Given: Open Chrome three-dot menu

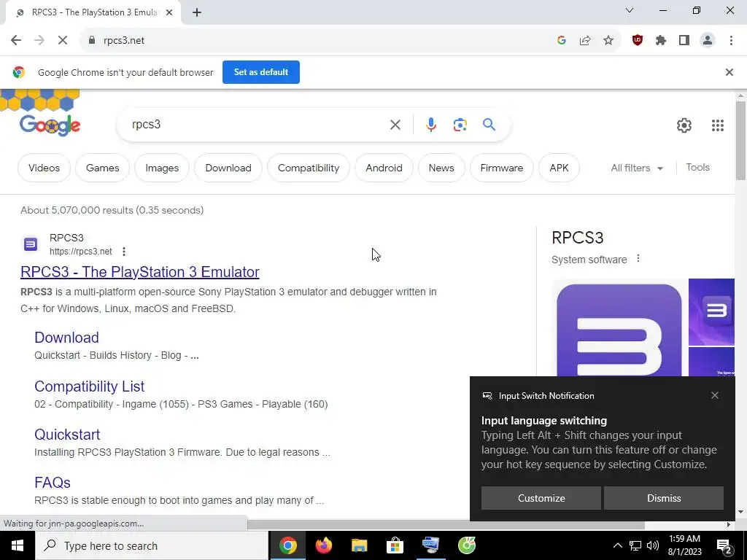Looking at the screenshot, I should [731, 41].
